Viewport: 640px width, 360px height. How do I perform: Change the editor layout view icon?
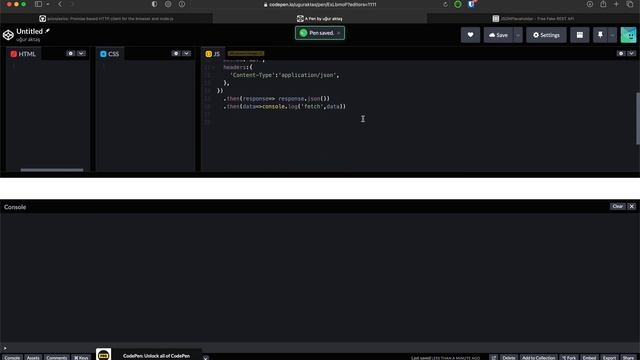pyautogui.click(x=580, y=35)
